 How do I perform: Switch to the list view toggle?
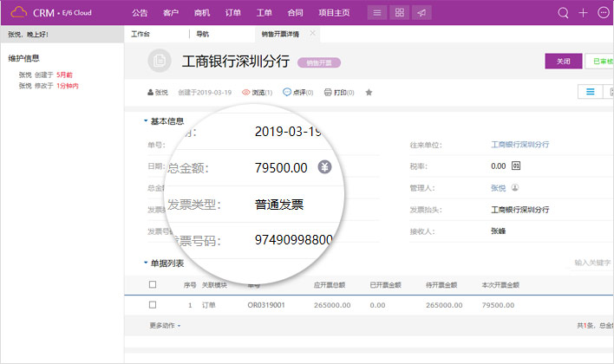pyautogui.click(x=590, y=92)
